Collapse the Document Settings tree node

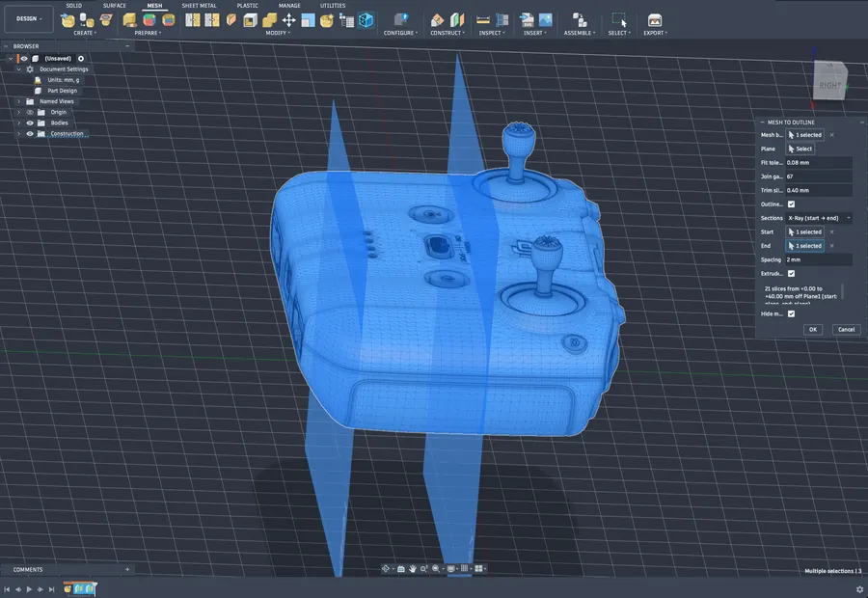[19, 69]
